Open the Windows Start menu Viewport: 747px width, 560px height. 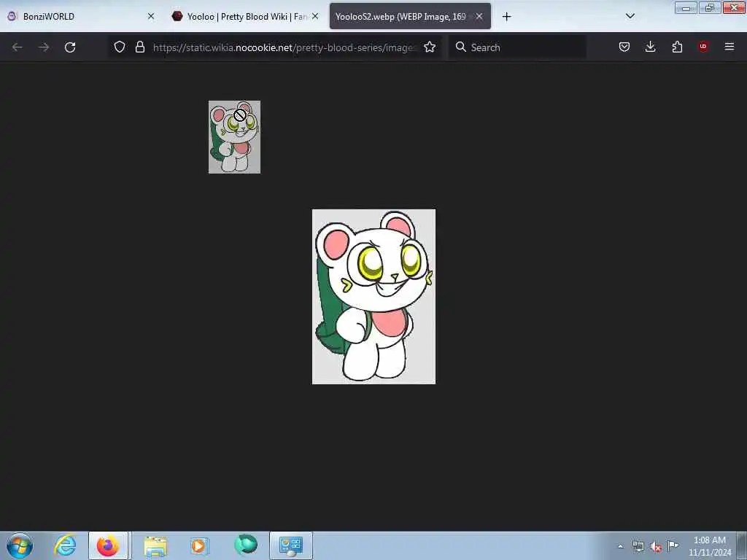click(x=20, y=545)
